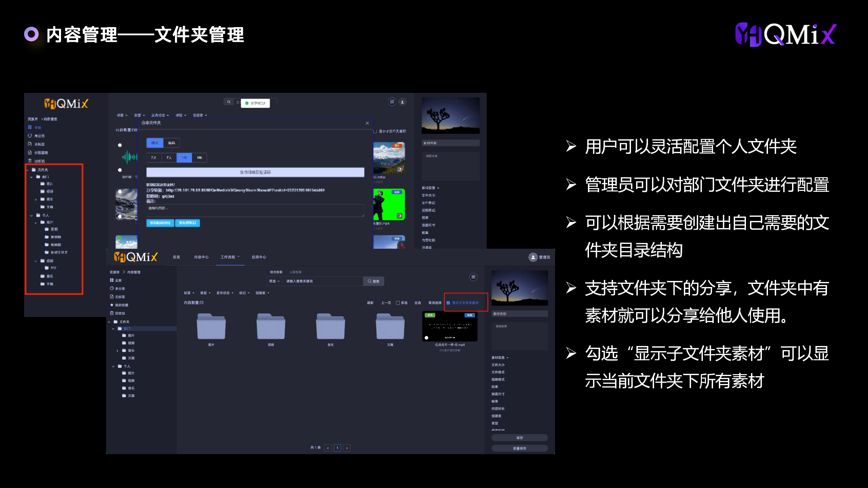Click next page arrow in pagination
Image resolution: width=868 pixels, height=488 pixels.
347,448
